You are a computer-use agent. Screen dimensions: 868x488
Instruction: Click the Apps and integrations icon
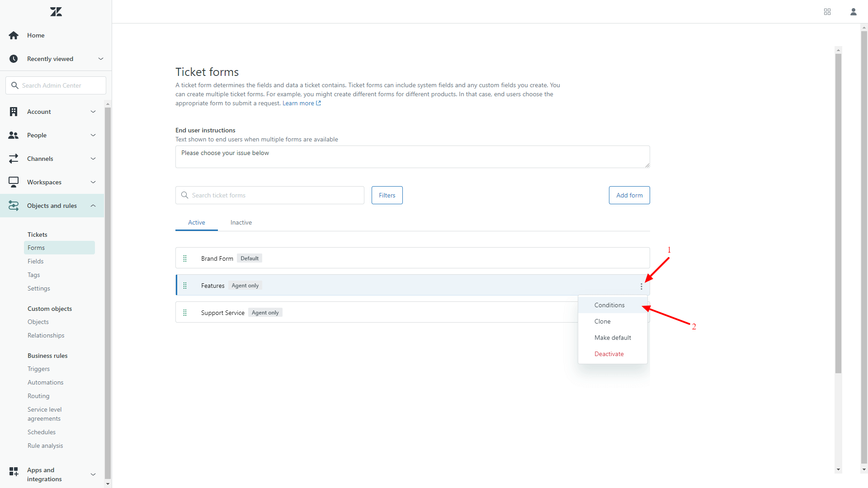[x=14, y=474]
